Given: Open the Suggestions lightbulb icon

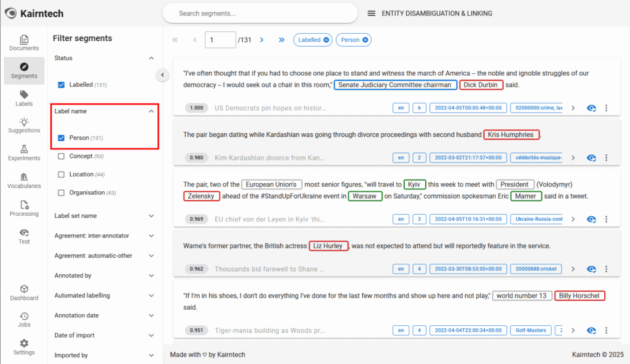Looking at the screenshot, I should point(24,125).
